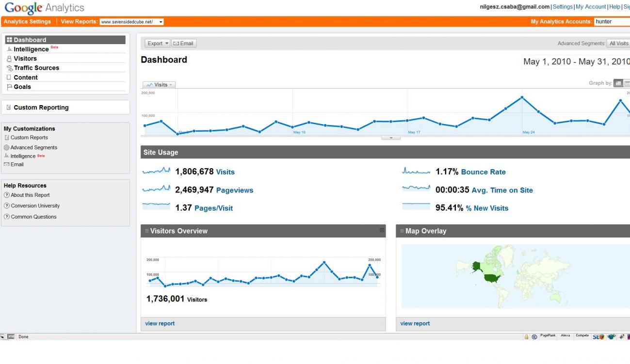
Task: Open view report under Visitors Overview
Action: 160,324
